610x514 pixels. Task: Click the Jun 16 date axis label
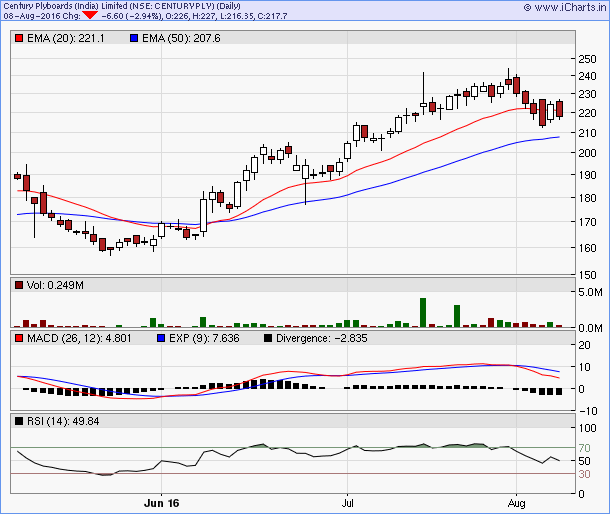(x=161, y=503)
